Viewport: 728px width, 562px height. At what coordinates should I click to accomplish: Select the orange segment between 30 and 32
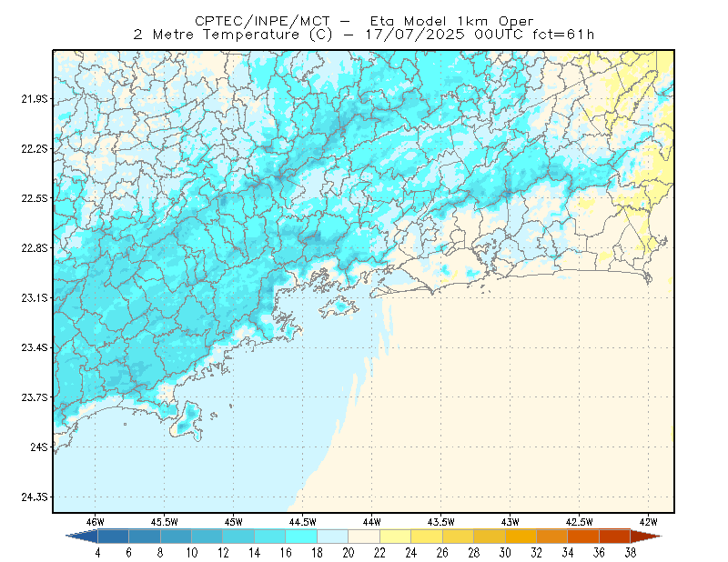point(521,537)
